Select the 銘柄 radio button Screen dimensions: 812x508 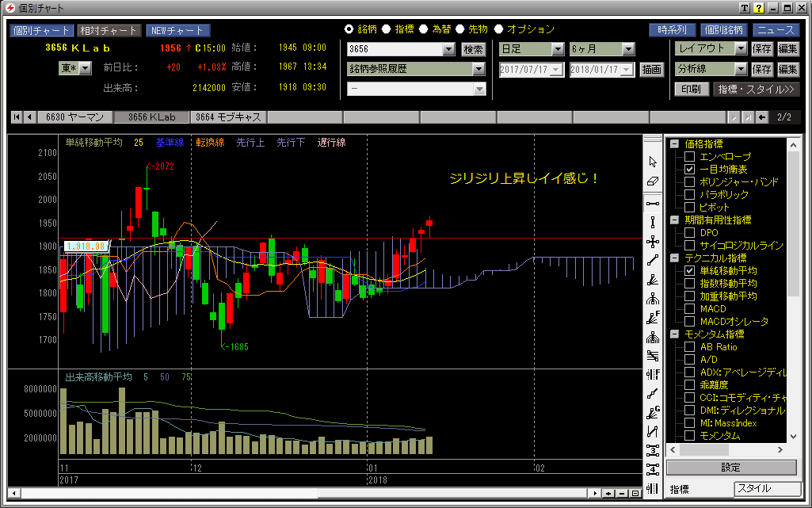(349, 29)
